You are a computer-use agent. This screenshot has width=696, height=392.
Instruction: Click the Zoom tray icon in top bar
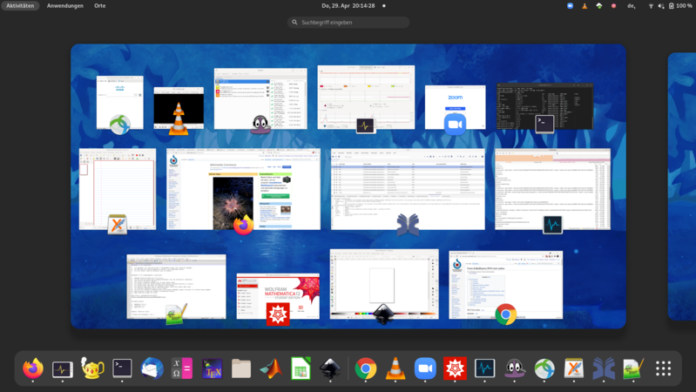tap(570, 6)
